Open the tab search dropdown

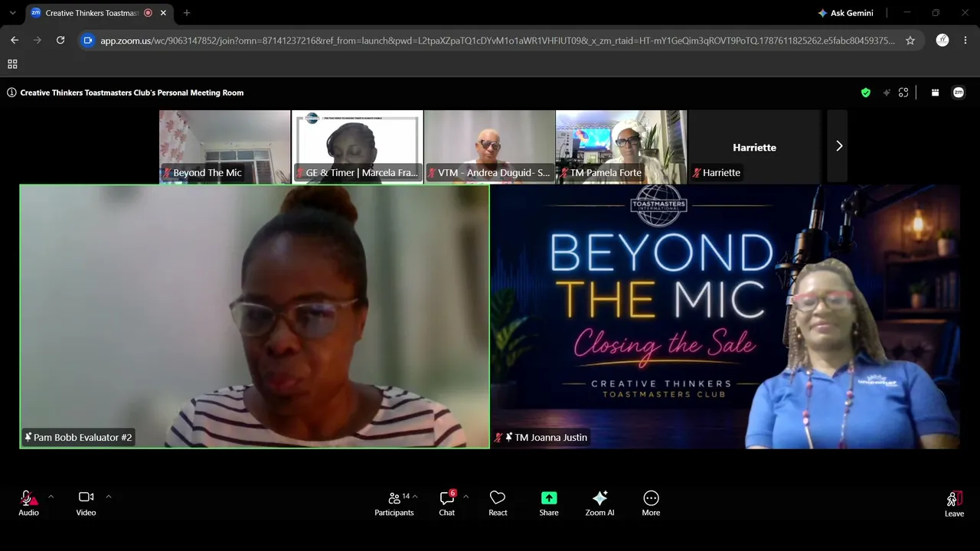point(12,13)
